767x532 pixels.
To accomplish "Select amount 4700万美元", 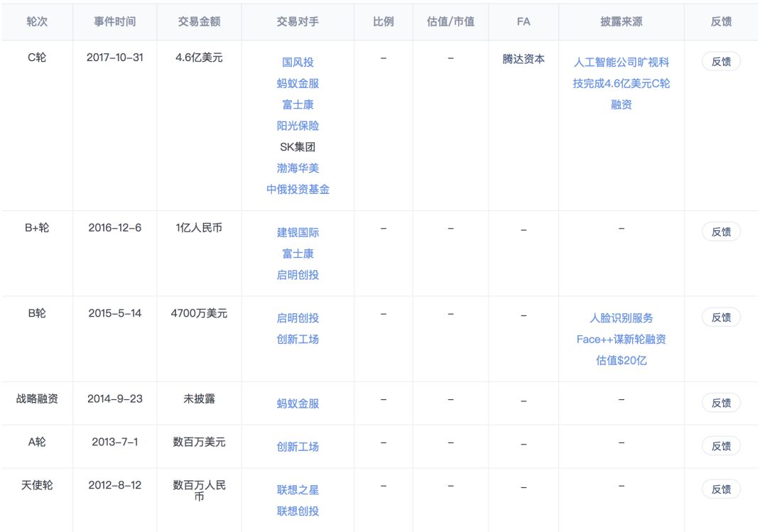I will [x=199, y=313].
